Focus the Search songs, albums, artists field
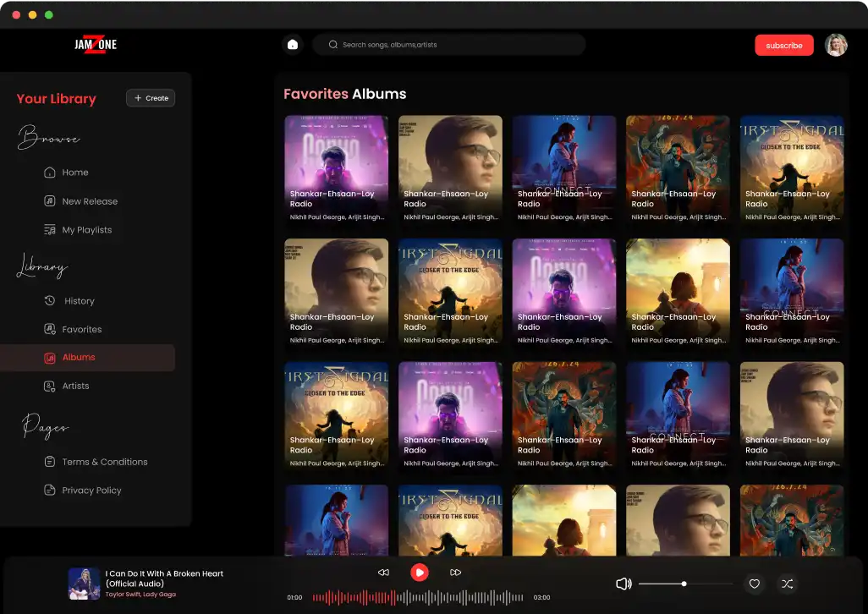 449,45
